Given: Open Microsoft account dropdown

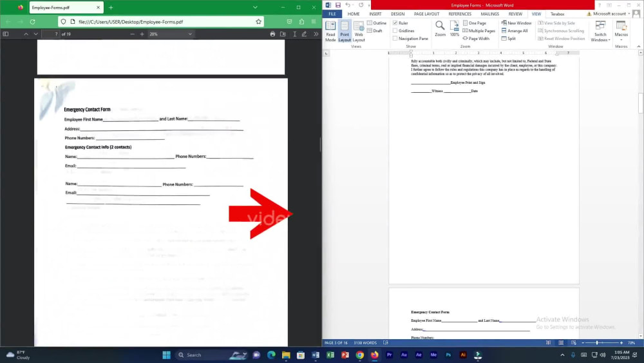Looking at the screenshot, I should pos(611,14).
